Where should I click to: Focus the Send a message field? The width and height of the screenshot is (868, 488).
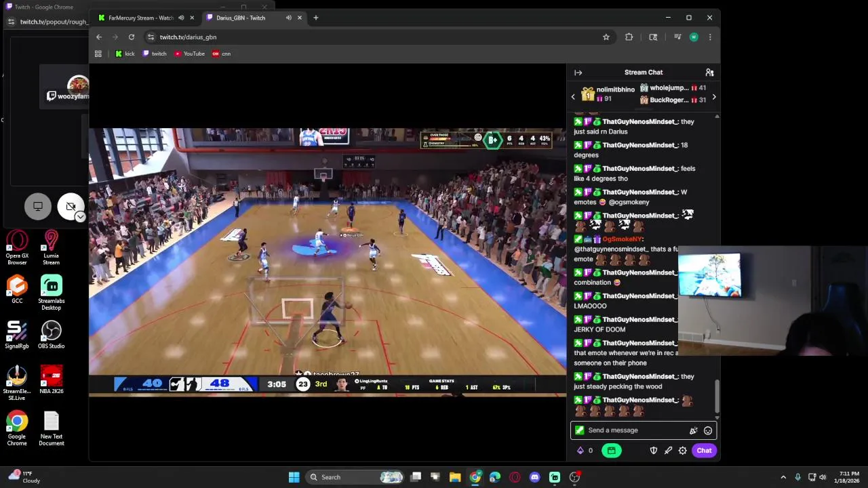point(643,430)
